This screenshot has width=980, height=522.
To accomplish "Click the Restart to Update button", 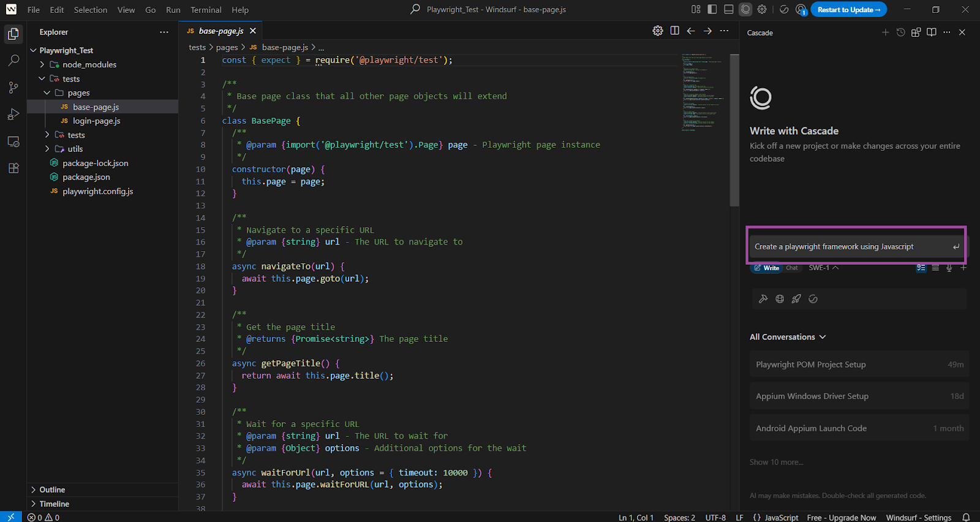I will point(848,9).
